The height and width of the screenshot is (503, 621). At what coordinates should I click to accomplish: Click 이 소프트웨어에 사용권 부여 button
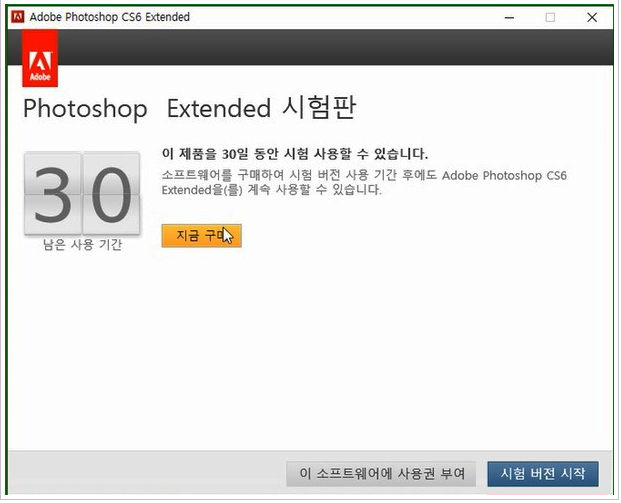(x=381, y=473)
